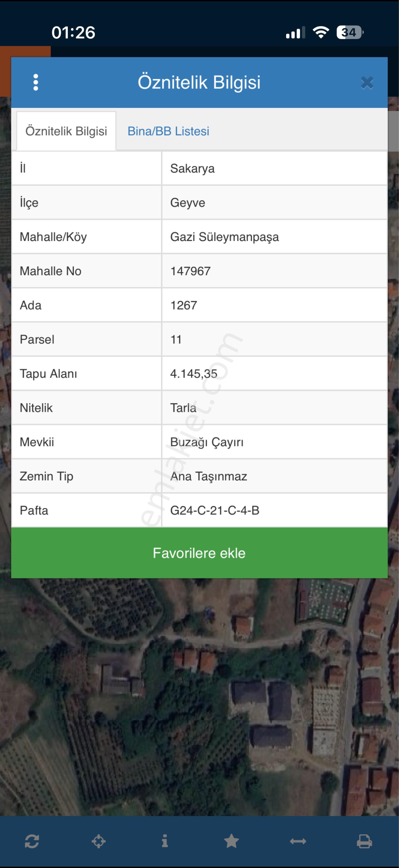The width and height of the screenshot is (399, 868).
Task: Tap the Pafta value G24-C-21-C-4-B
Action: coord(215,510)
